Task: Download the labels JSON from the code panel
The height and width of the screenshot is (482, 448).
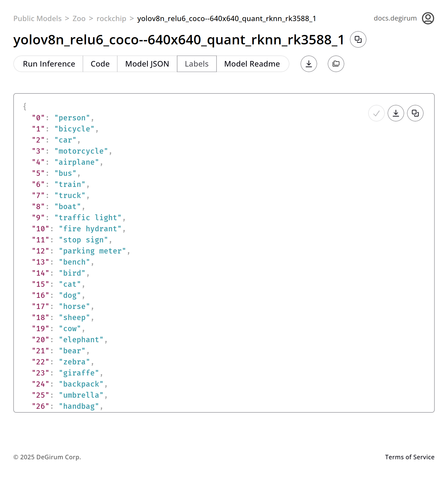Action: pos(396,113)
